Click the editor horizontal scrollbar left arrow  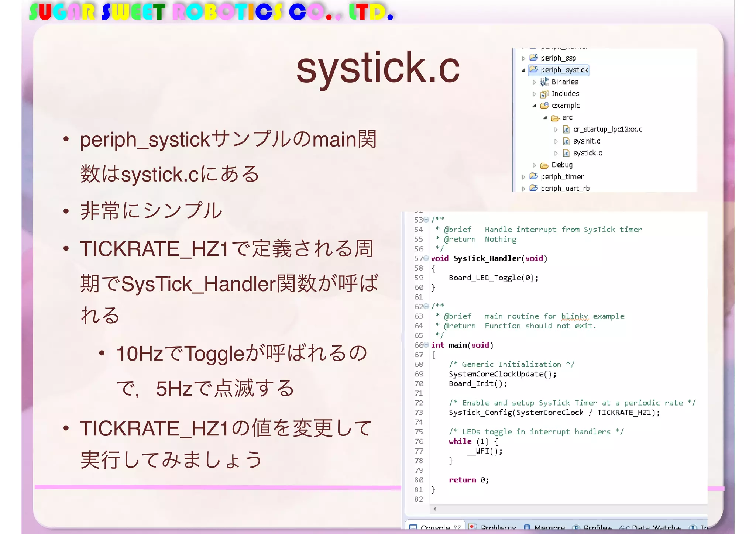(435, 509)
